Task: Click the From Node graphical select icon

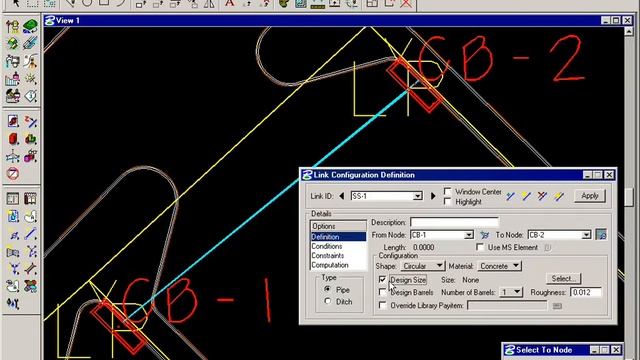Action: click(484, 235)
